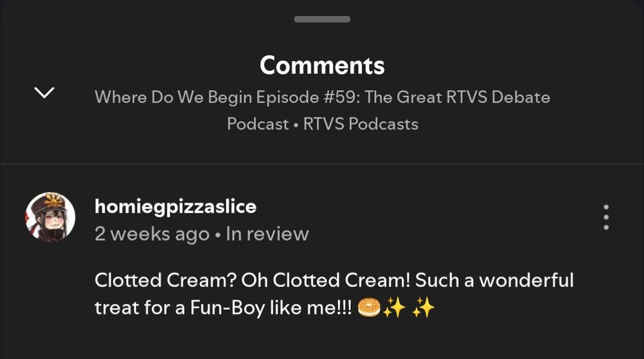Tap the 'Such a wonderful' phrase in comment
Screen dimensions: 644x359
495,281
